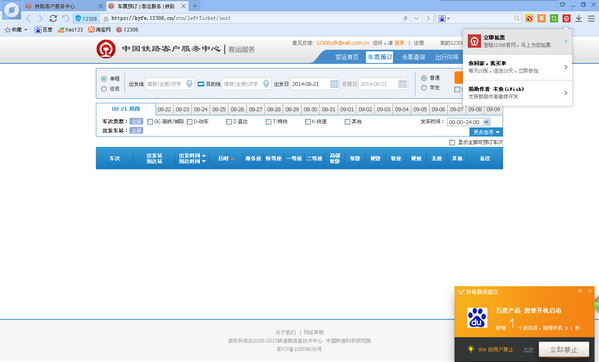Open a new tab with the plus icon
599x362 pixels.
pyautogui.click(x=195, y=6)
